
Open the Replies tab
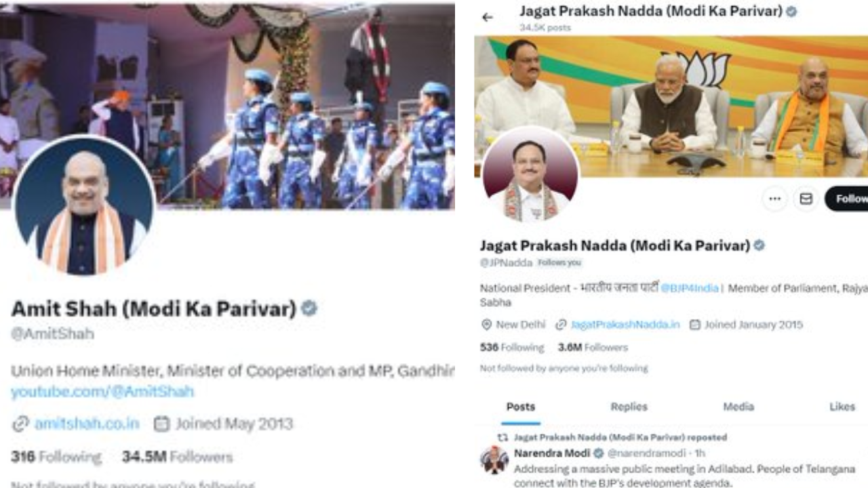point(629,407)
